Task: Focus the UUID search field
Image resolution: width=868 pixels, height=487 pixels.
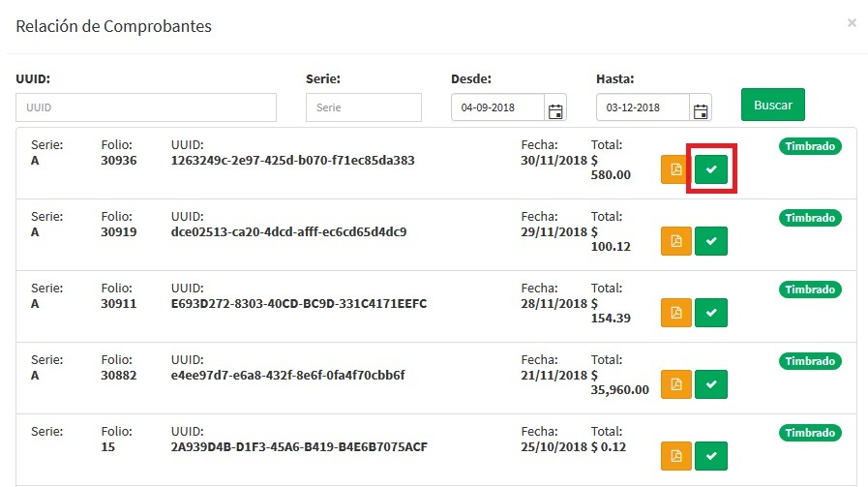Action: pyautogui.click(x=146, y=107)
